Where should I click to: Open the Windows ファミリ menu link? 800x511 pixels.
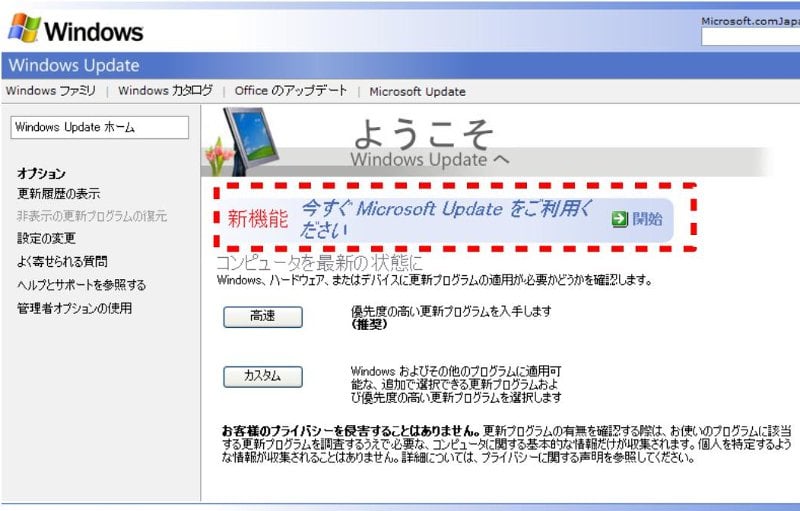tap(51, 91)
